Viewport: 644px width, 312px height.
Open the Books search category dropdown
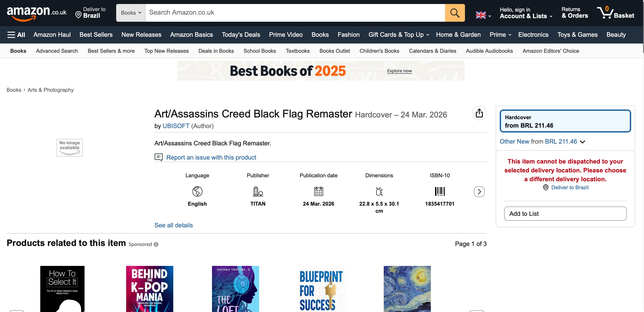[131, 13]
